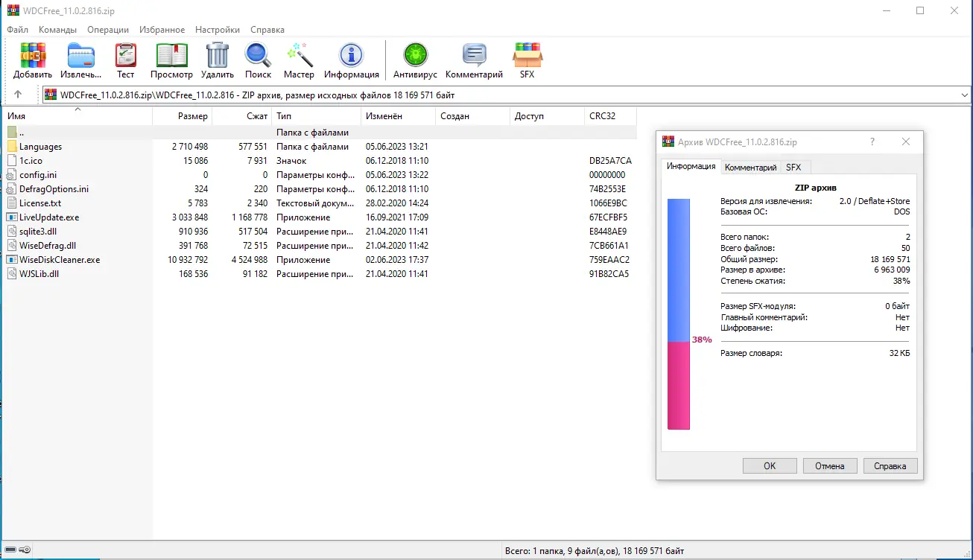Start the Антивирус scan tool

pyautogui.click(x=415, y=55)
